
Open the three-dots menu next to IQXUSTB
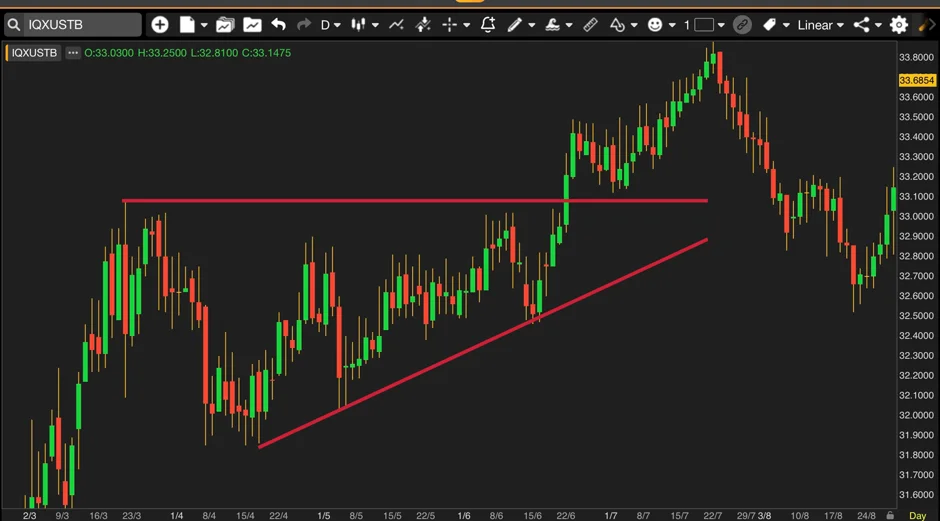coord(73,53)
